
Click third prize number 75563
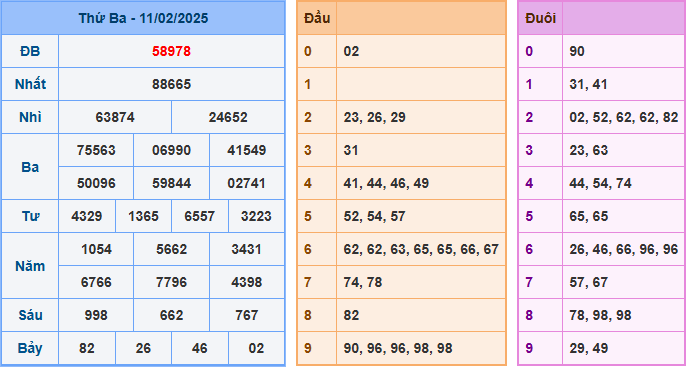click(96, 150)
